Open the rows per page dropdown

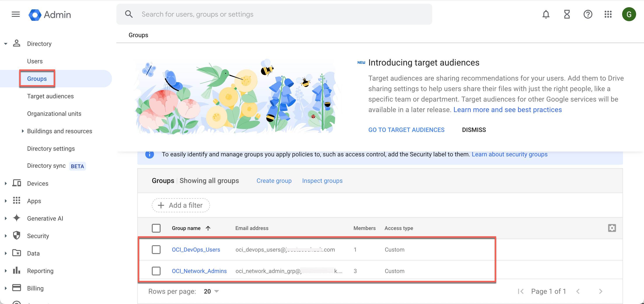coord(211,291)
